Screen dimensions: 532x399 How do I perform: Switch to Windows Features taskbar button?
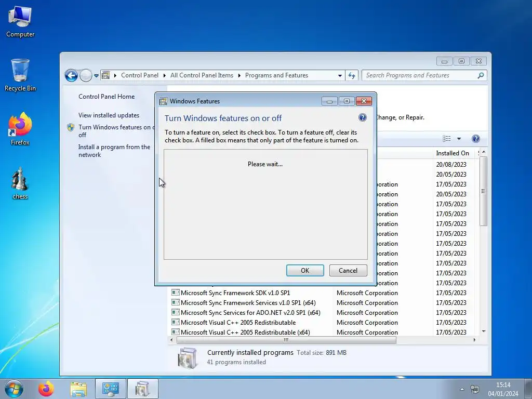(142, 389)
